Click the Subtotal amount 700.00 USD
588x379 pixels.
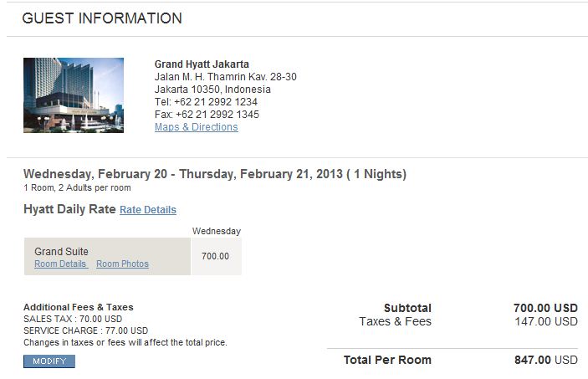click(x=545, y=309)
